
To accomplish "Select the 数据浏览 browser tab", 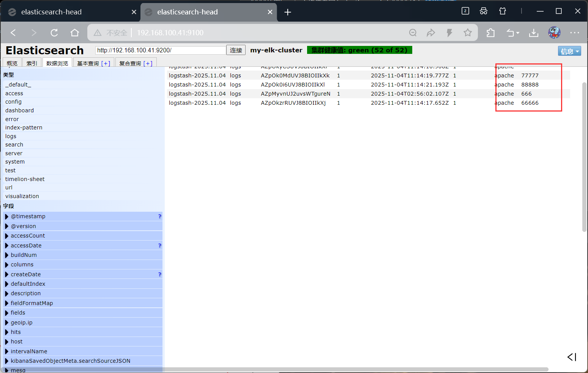I will pyautogui.click(x=57, y=63).
